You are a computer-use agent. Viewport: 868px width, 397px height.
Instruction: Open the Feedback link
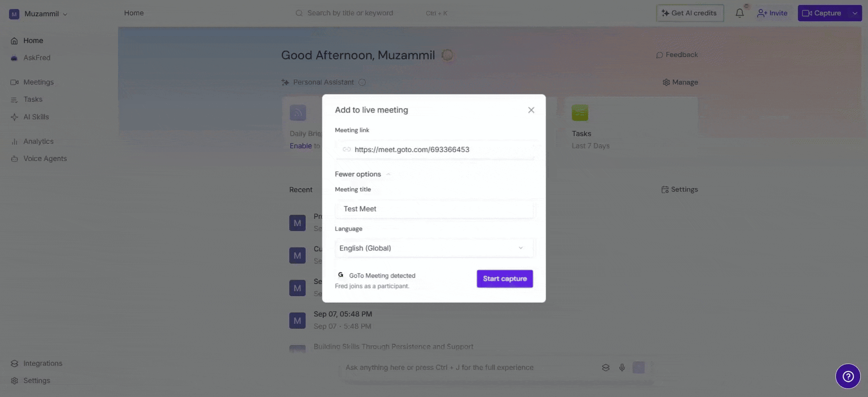coord(677,55)
